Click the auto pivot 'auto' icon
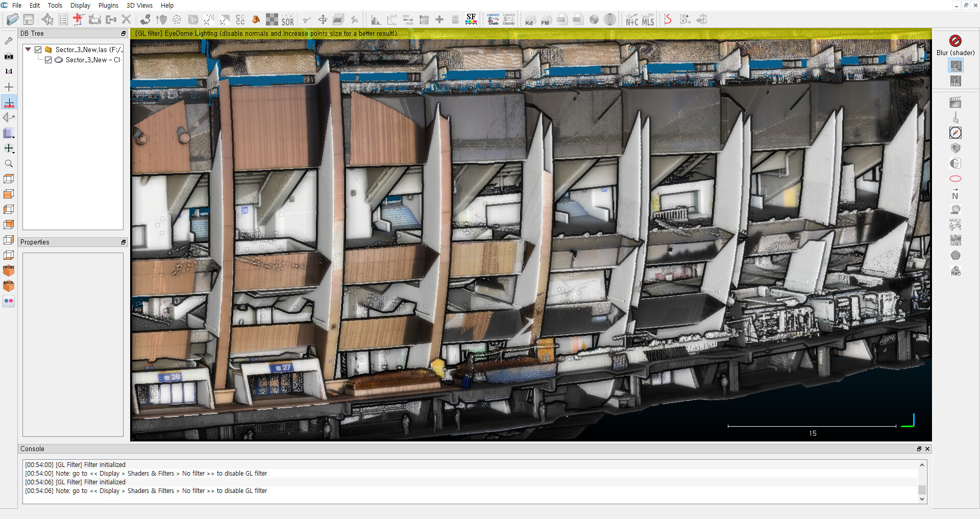Screen dimensions: 980x519 [9, 103]
